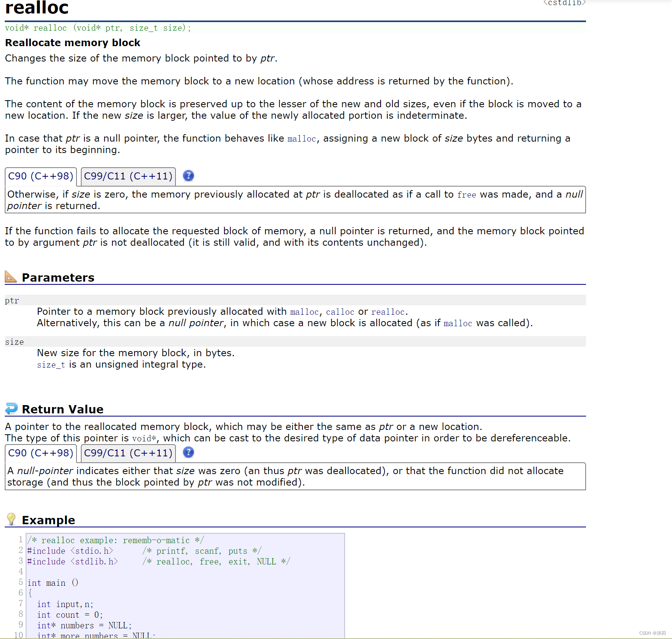Click code line 'int main ()'
Viewport: 672px width, 639px height.
tap(53, 583)
